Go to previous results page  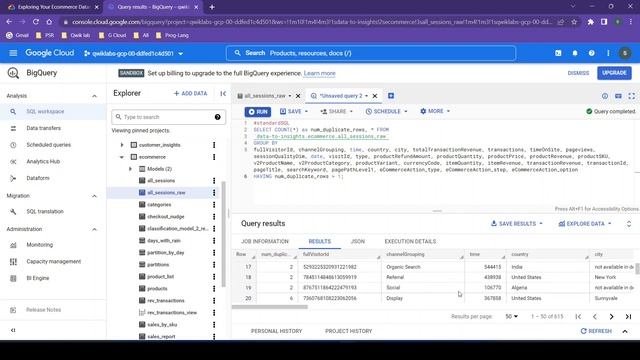point(595,316)
